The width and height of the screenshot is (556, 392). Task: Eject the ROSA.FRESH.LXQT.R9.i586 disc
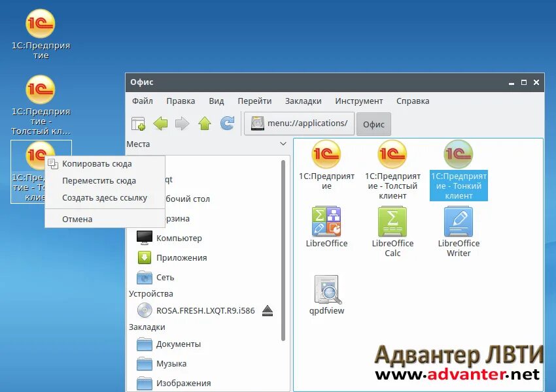[268, 310]
